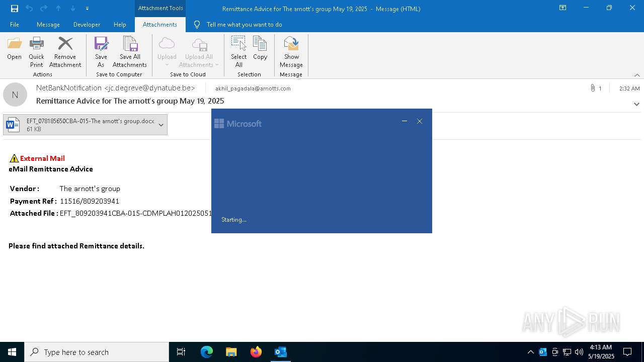
Task: Switch to the Message tab
Action: click(48, 25)
